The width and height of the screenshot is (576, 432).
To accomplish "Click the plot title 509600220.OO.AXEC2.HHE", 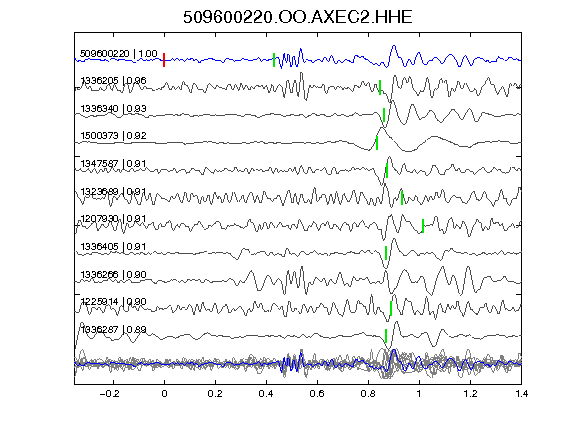I will coord(298,17).
